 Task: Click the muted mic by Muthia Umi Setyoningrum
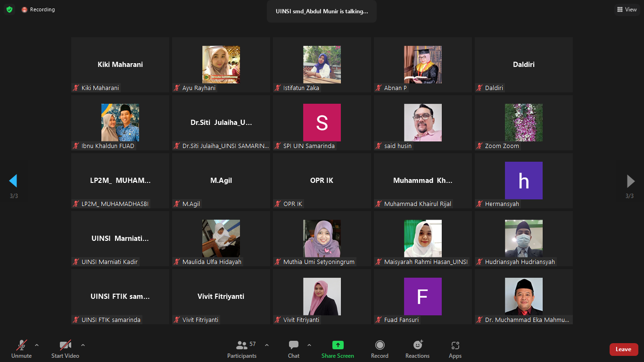coord(278,262)
